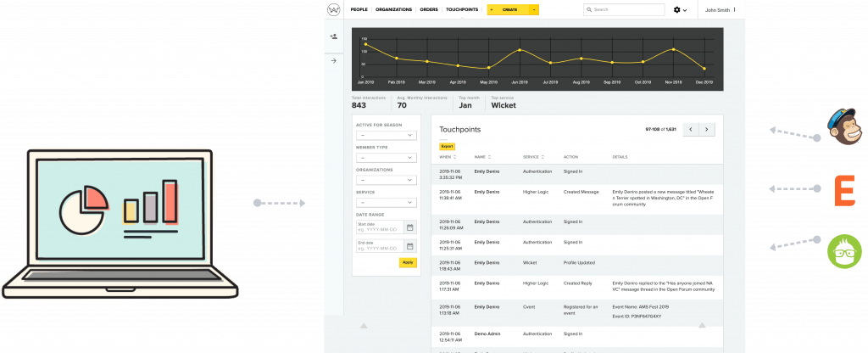Click the Created Reply action cell

(x=578, y=283)
